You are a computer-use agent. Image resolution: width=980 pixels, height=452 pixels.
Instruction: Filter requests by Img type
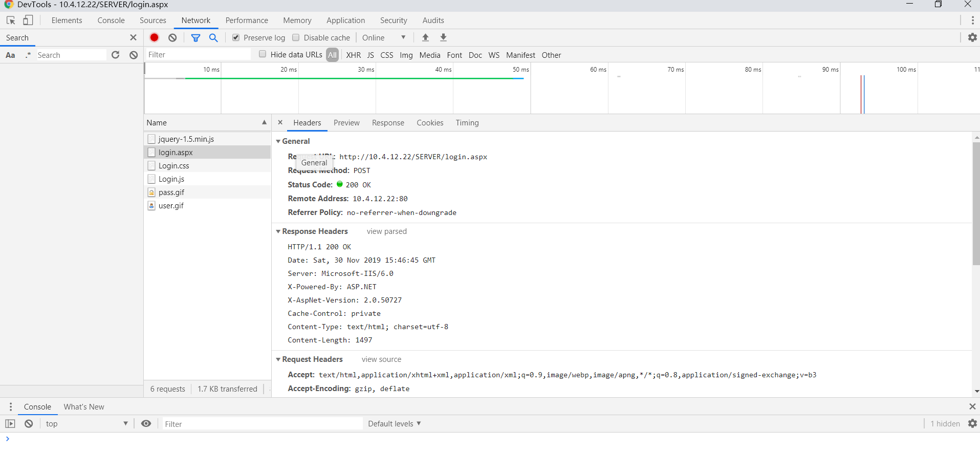coord(406,55)
